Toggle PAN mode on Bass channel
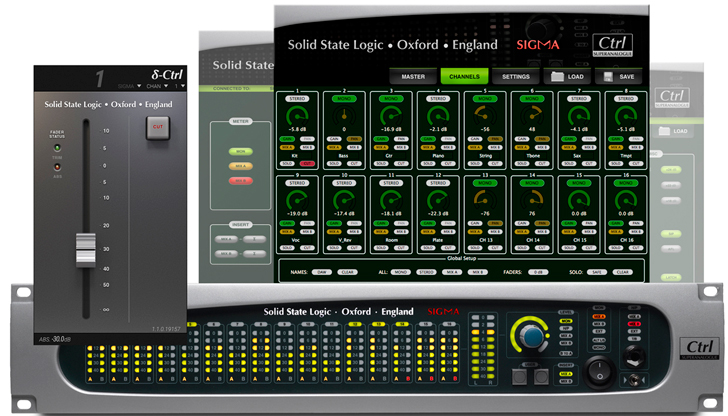The image size is (728, 416). (354, 139)
